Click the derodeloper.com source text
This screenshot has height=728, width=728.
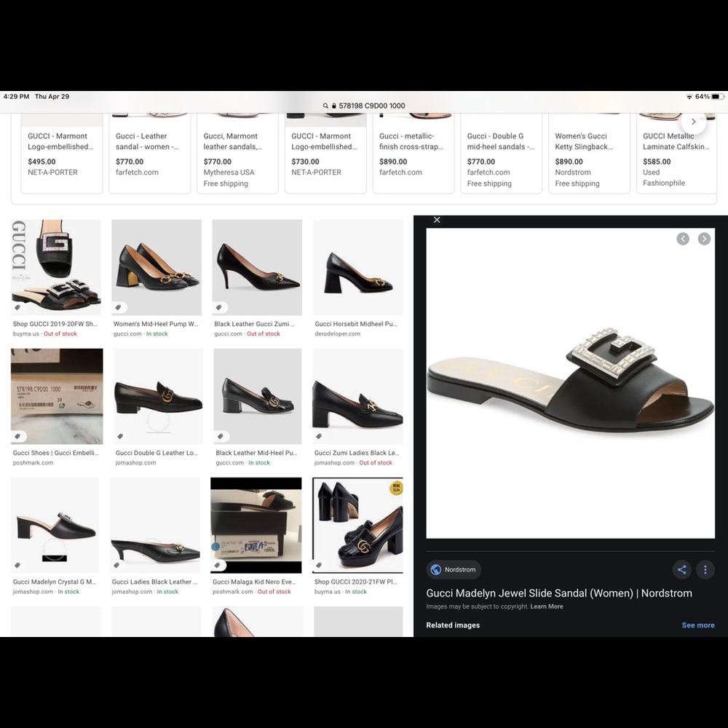tap(338, 334)
